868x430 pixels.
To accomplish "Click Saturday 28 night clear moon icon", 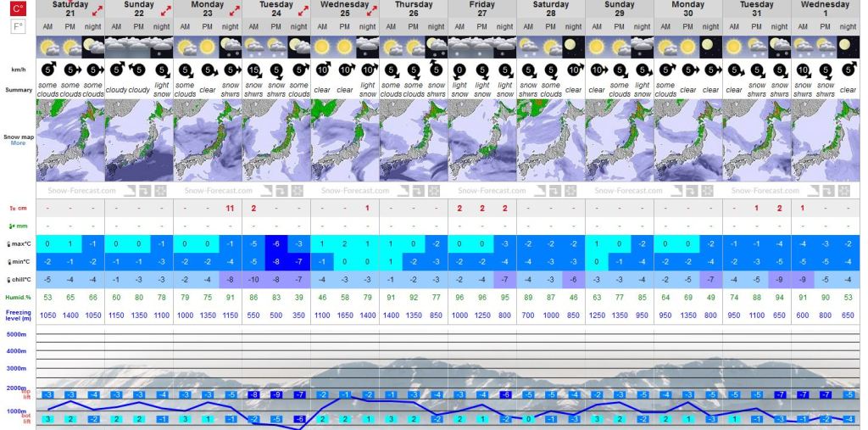I will point(574,46).
